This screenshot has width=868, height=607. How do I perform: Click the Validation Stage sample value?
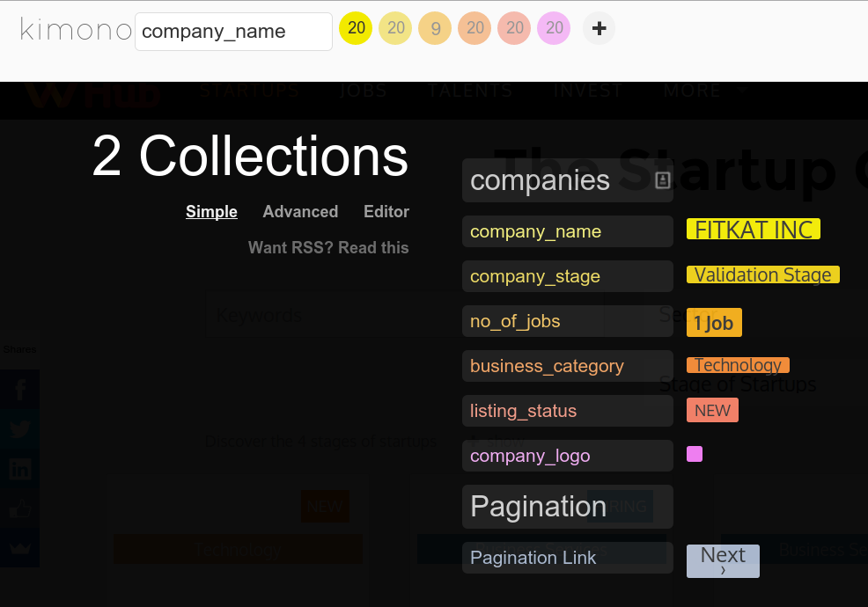(763, 274)
